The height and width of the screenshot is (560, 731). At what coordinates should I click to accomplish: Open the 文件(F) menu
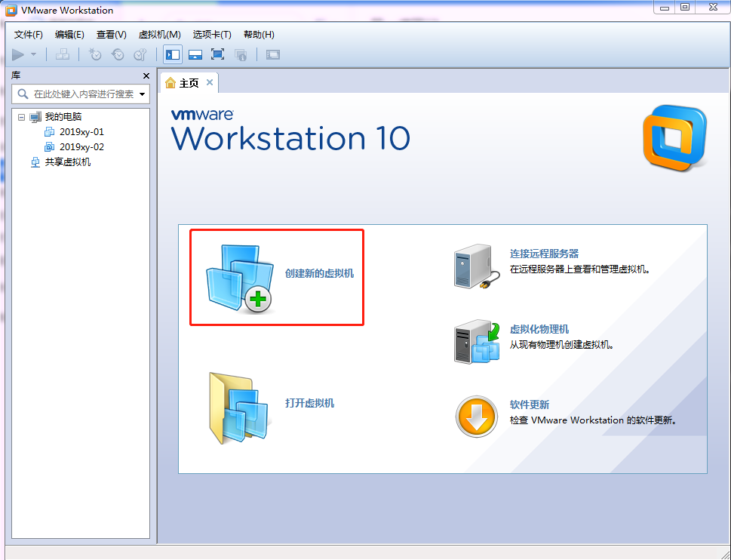[x=29, y=35]
